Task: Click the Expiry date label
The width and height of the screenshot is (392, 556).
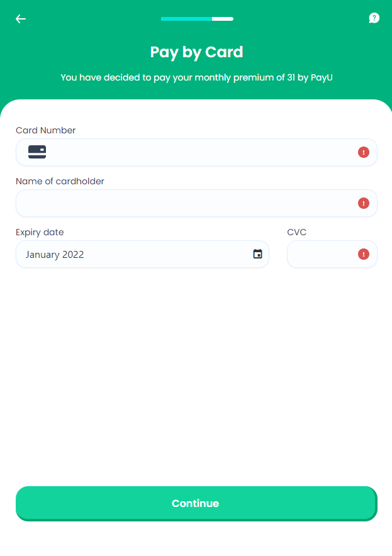Action: (x=40, y=232)
